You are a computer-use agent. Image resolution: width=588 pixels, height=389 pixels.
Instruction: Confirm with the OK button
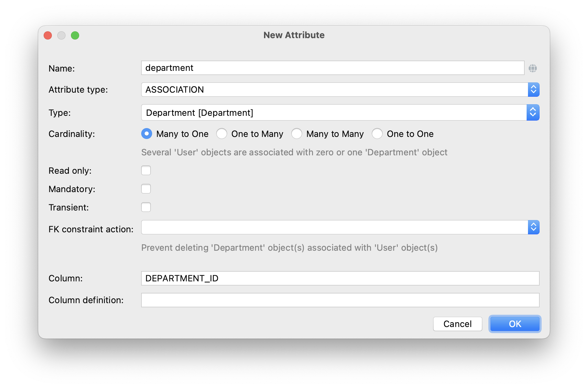(x=514, y=324)
